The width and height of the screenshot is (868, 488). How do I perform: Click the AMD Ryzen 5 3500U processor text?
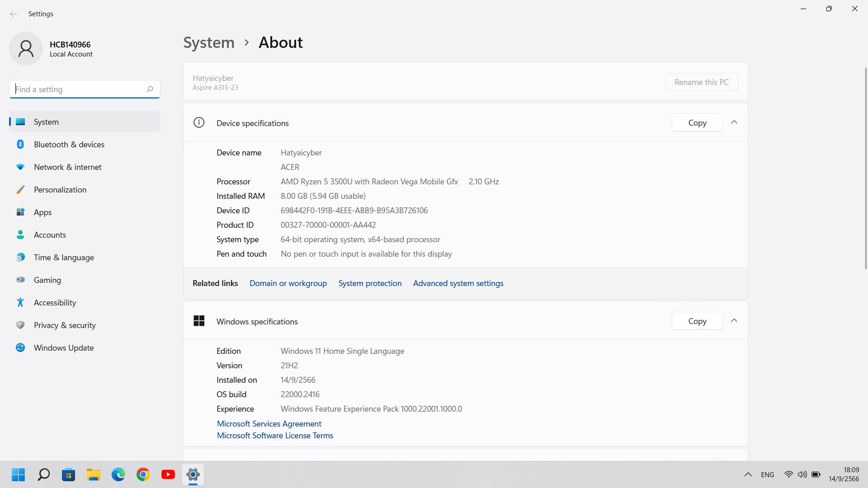click(x=369, y=182)
